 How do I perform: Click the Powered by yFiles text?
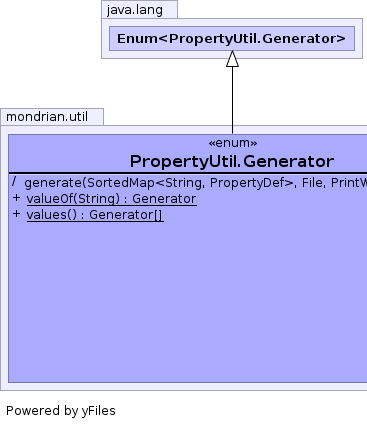(x=61, y=411)
